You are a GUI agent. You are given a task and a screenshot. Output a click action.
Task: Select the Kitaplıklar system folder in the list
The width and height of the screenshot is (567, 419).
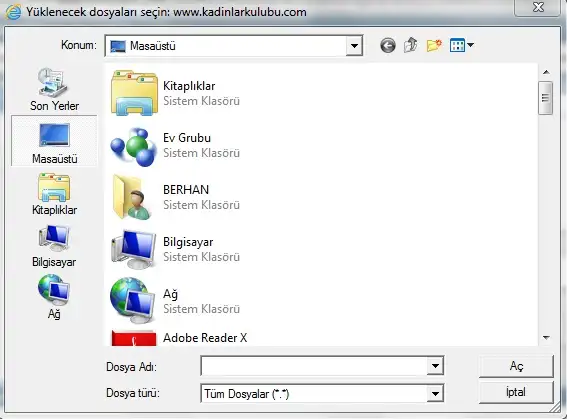(x=175, y=93)
